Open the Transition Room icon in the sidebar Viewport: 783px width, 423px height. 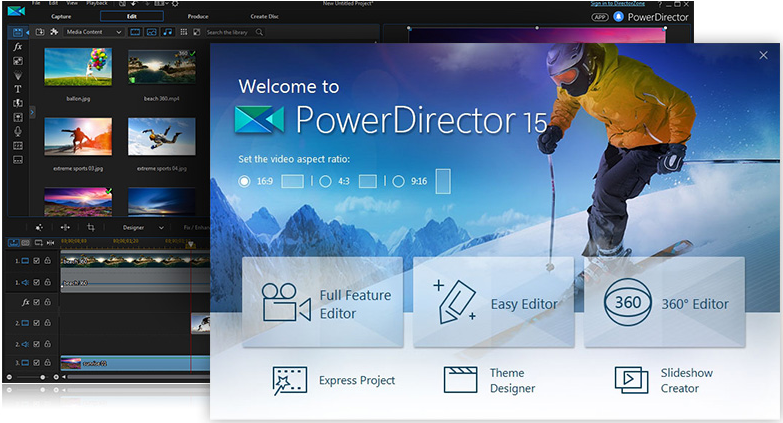[17, 103]
